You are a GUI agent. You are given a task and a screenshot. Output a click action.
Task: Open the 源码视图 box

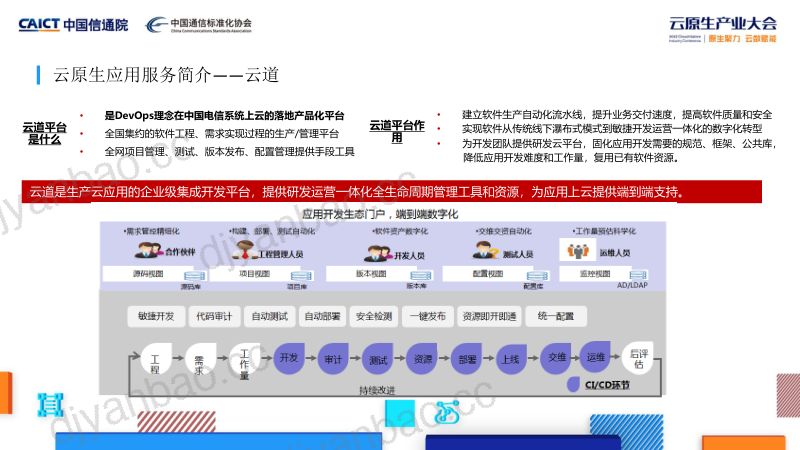[148, 273]
